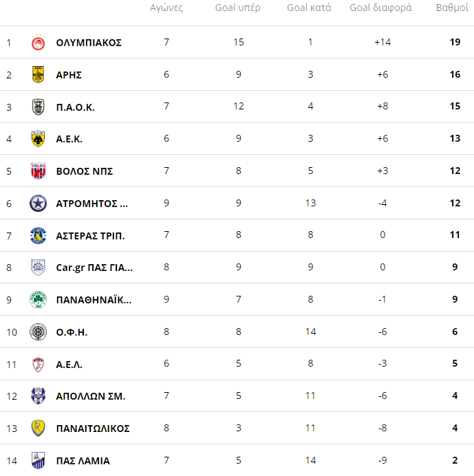
Task: Open the Car.gr ΠΑΣ ΓΙΑ... team link
Action: 94,268
